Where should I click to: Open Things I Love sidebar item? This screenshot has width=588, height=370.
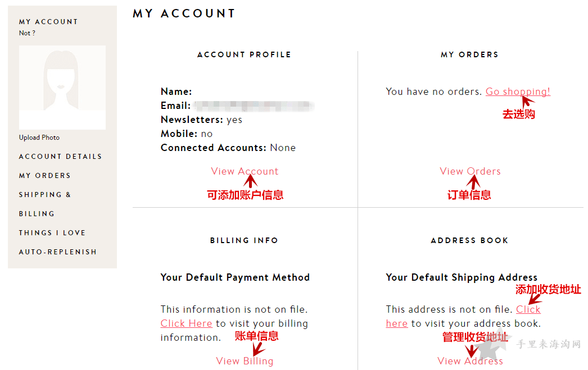[52, 233]
